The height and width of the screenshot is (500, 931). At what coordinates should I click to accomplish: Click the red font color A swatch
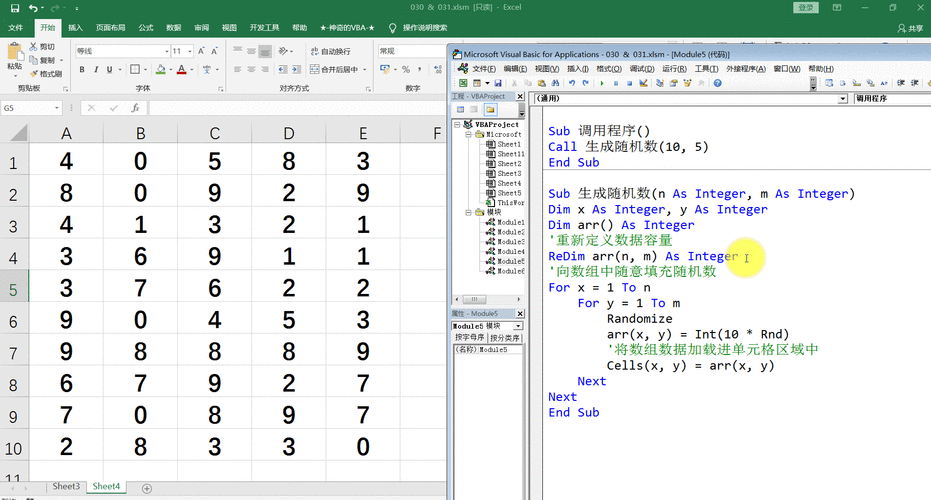point(182,69)
